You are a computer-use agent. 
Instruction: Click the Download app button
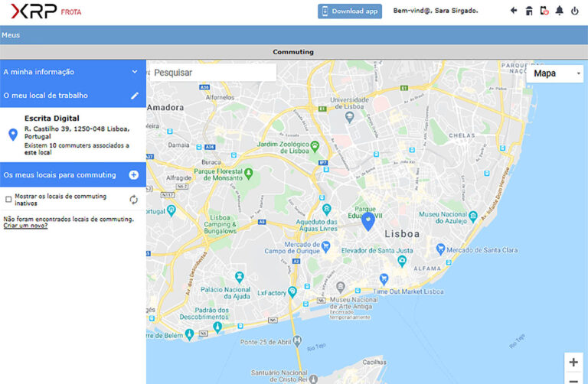(x=349, y=11)
